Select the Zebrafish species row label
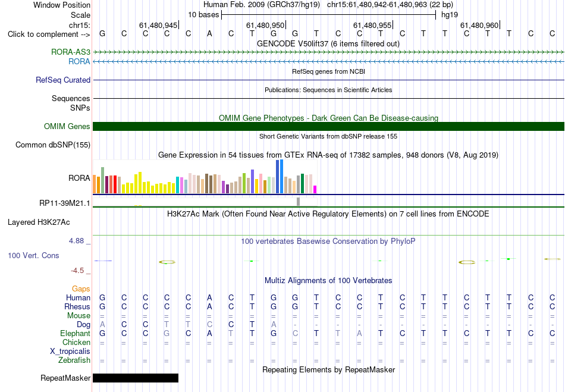Viewport: 565px width, 392px height. coord(74,360)
